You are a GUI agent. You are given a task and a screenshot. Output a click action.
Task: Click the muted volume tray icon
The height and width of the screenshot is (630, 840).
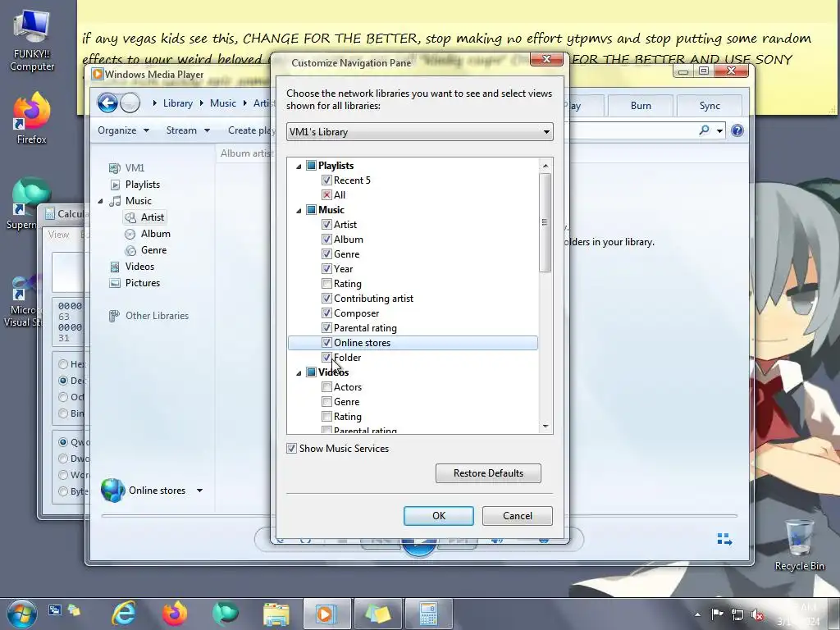pos(757,614)
